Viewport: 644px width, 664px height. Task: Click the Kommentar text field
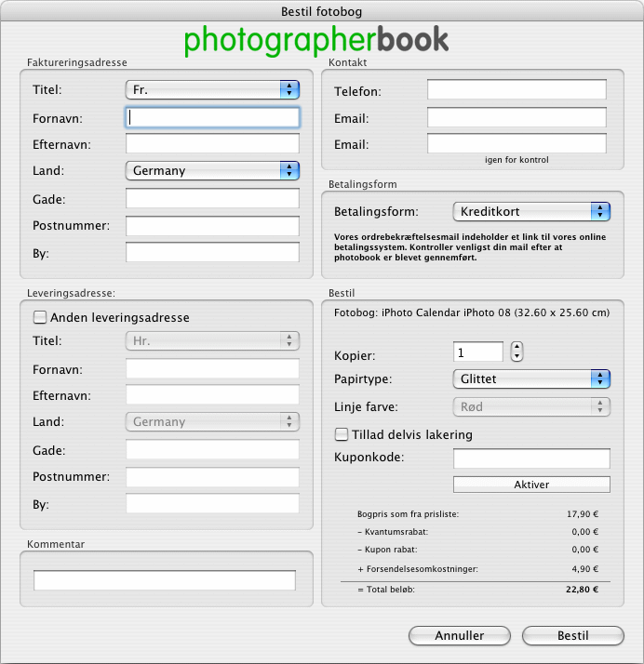tap(165, 580)
